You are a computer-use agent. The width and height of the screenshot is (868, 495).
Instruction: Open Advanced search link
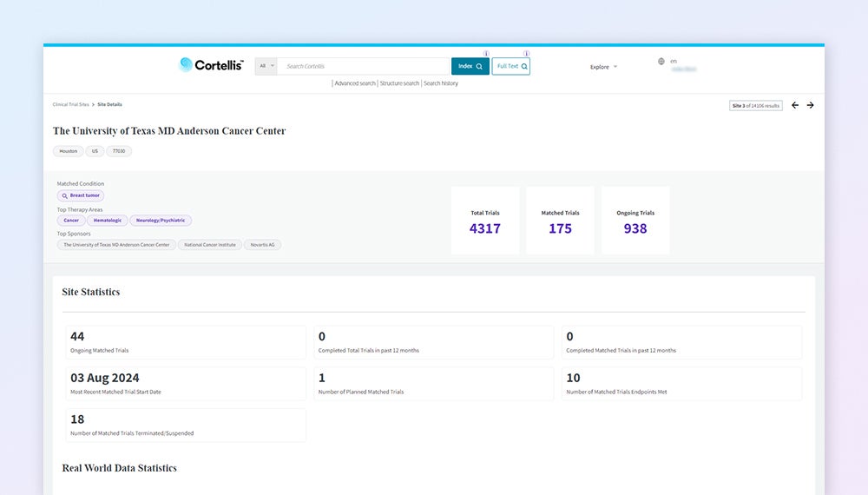355,83
